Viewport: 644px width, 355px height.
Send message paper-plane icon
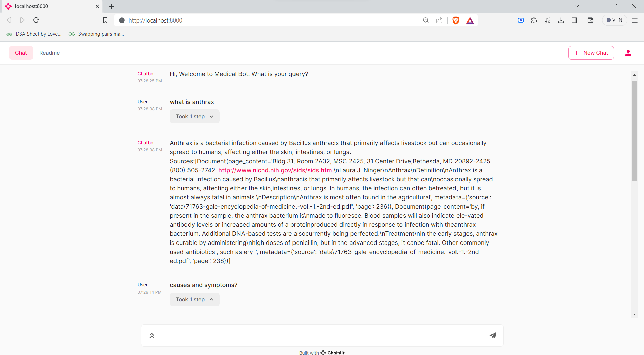(x=493, y=335)
